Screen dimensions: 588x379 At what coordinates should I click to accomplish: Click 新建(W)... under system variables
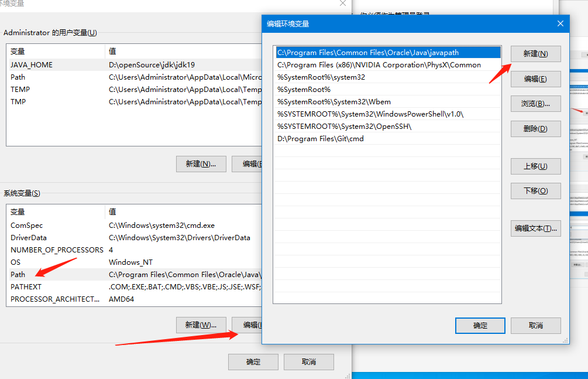[201, 325]
